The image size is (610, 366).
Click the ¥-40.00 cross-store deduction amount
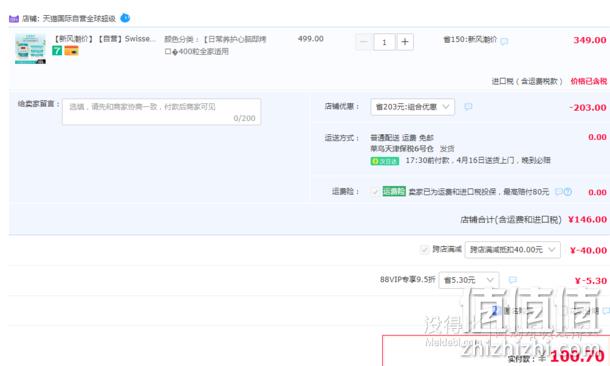[x=588, y=250]
